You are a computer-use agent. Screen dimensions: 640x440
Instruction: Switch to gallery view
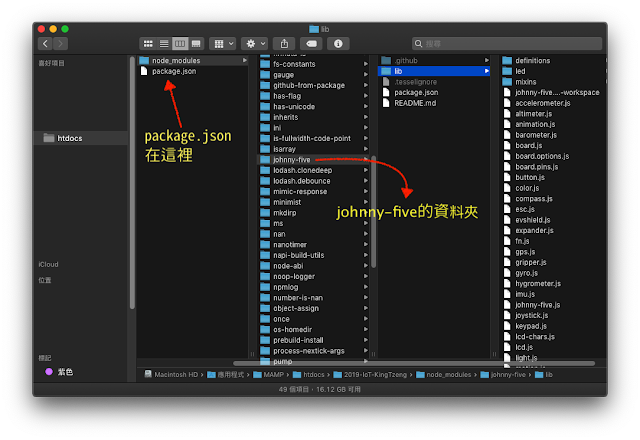196,44
